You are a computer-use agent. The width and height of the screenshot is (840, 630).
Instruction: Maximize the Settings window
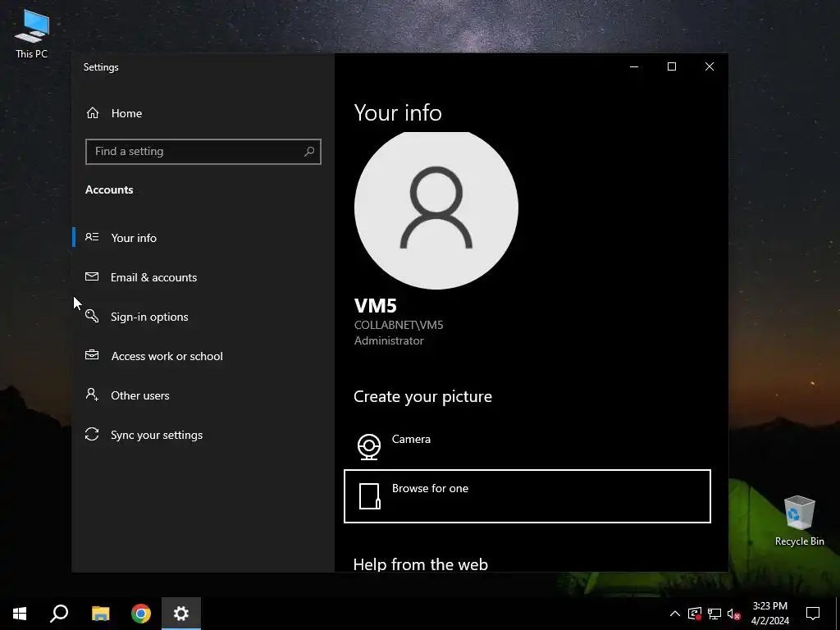(672, 66)
